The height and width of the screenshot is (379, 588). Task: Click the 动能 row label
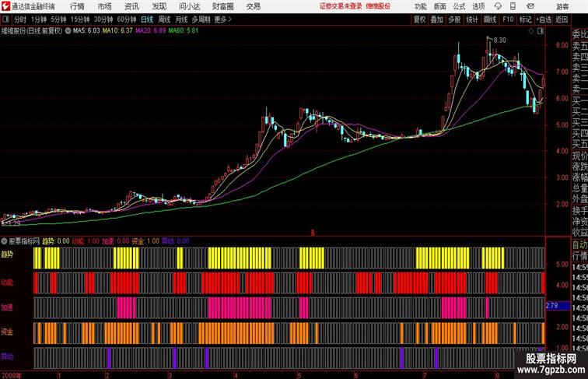coord(7,282)
